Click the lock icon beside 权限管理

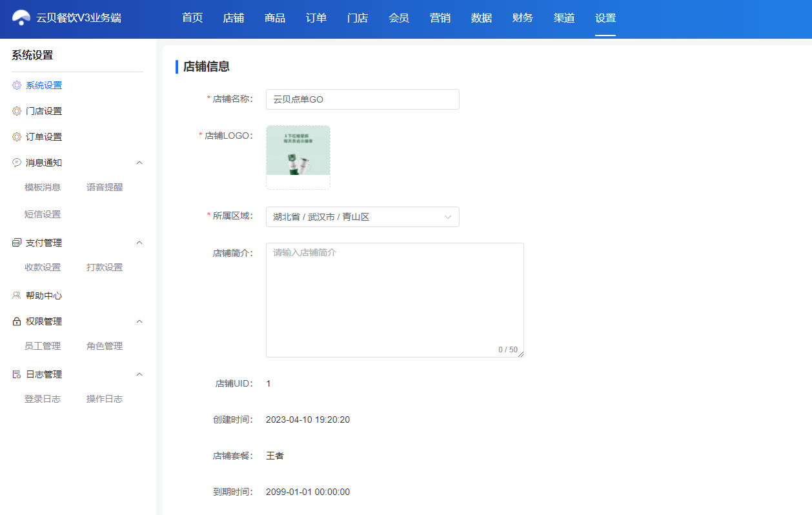pyautogui.click(x=17, y=321)
